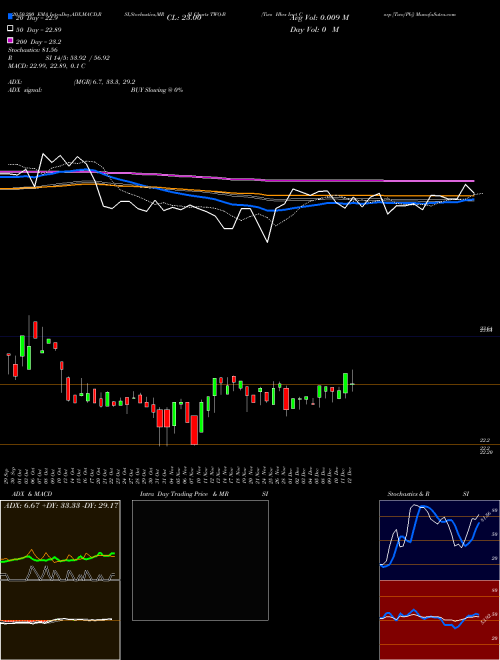500x660 pixels.
Task: Click the red RSI chart panel
Action: click(439, 620)
